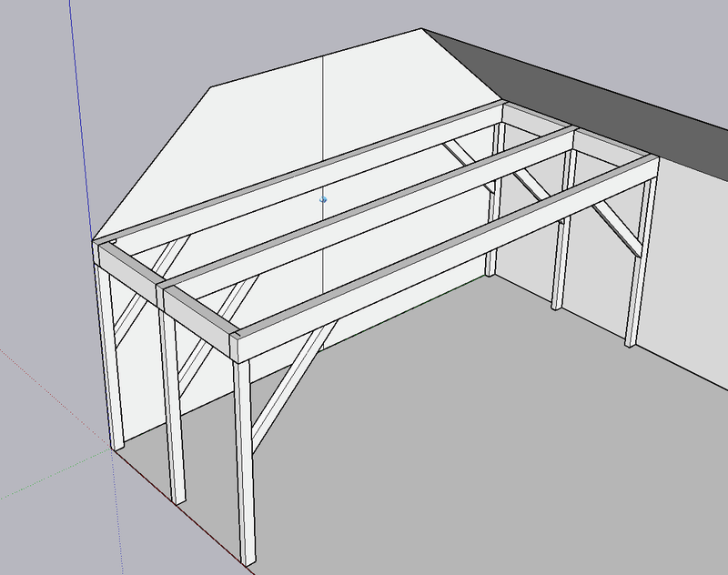Viewport: 728px width, 575px height.
Task: Select the far right corner post
Action: [640, 262]
